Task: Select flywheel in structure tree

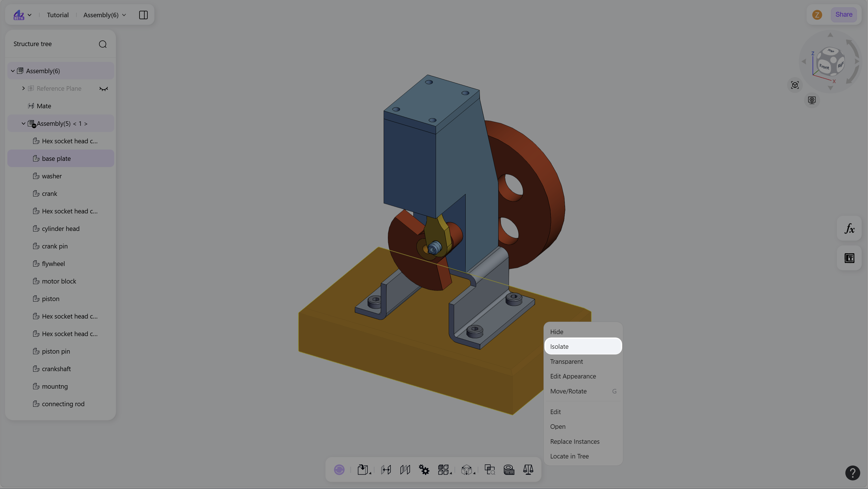Action: [61, 263]
